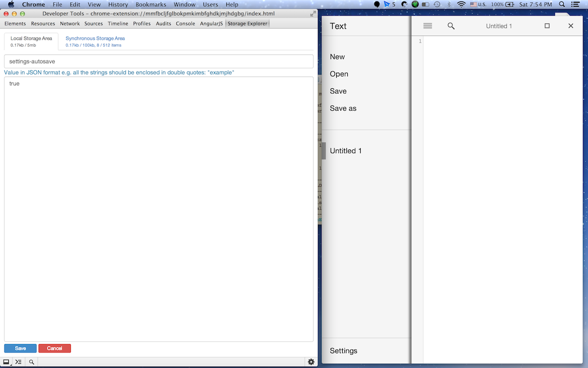Switch to the Profiles tab

pyautogui.click(x=142, y=23)
